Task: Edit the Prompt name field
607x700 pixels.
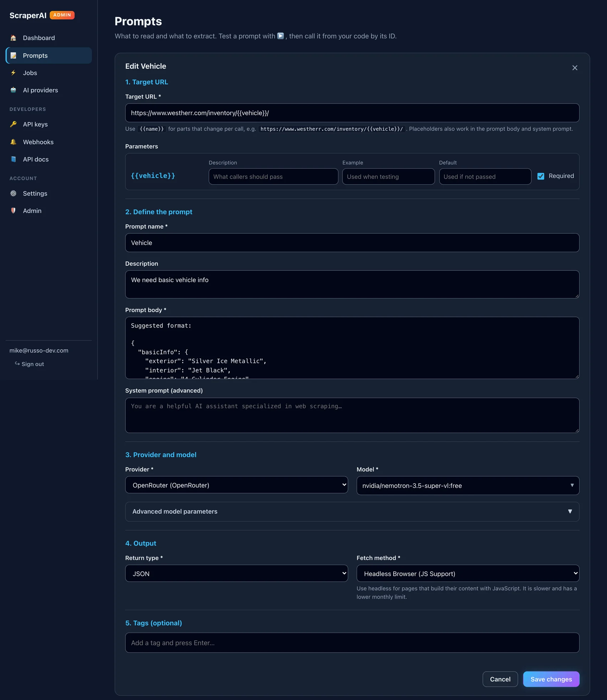Action: pyautogui.click(x=352, y=243)
